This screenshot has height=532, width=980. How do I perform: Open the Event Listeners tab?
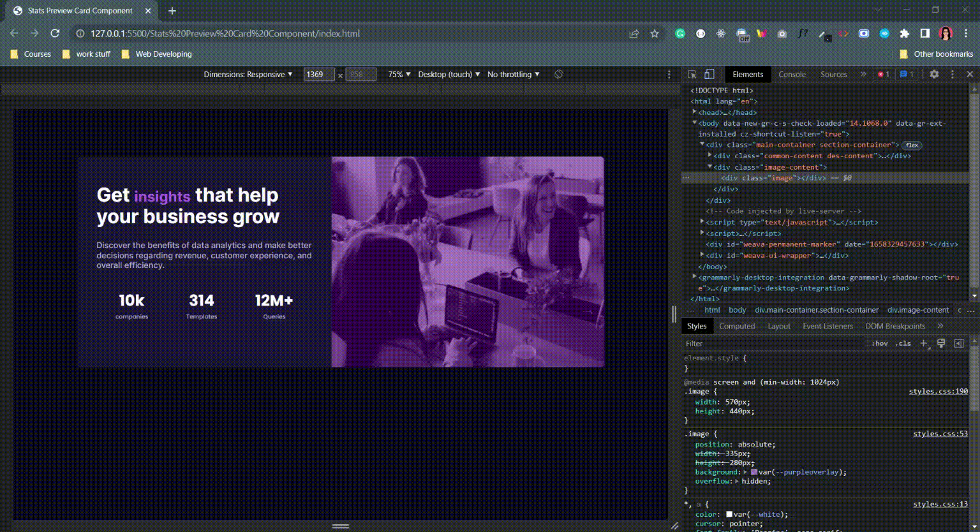828,326
